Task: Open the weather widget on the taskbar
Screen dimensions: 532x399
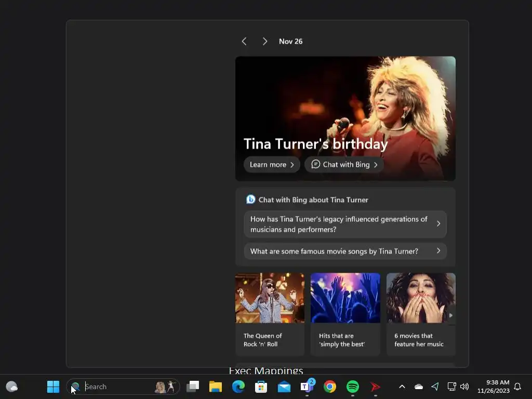Action: [x=11, y=387]
